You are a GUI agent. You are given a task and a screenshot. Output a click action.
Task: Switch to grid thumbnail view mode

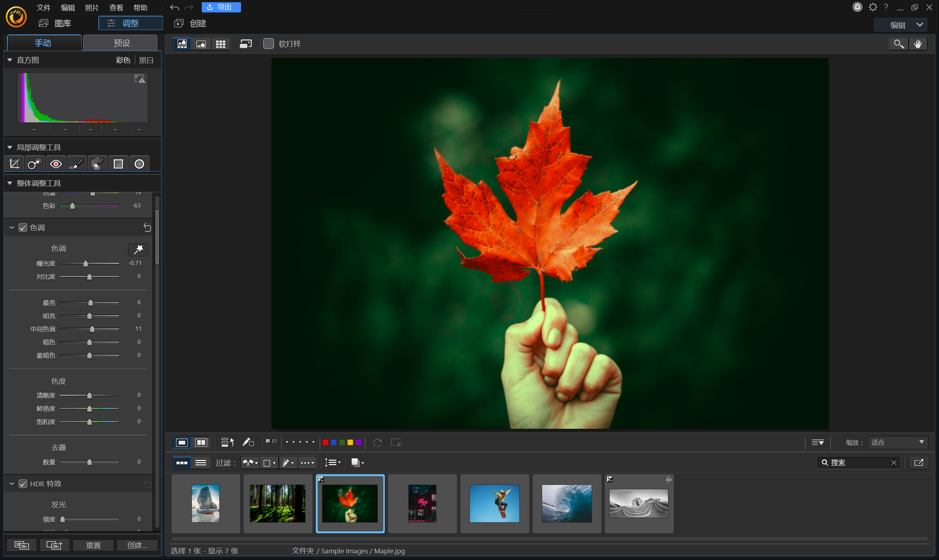[220, 44]
